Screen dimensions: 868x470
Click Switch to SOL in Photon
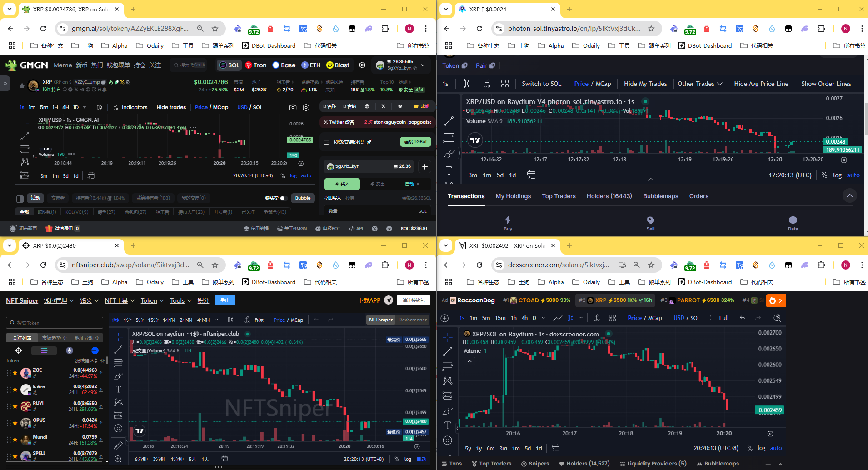(541, 84)
